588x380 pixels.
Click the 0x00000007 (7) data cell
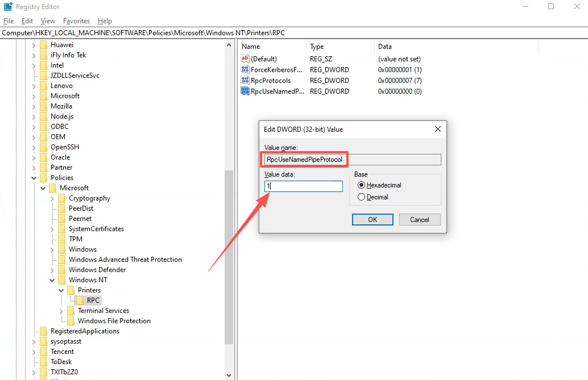coord(400,81)
